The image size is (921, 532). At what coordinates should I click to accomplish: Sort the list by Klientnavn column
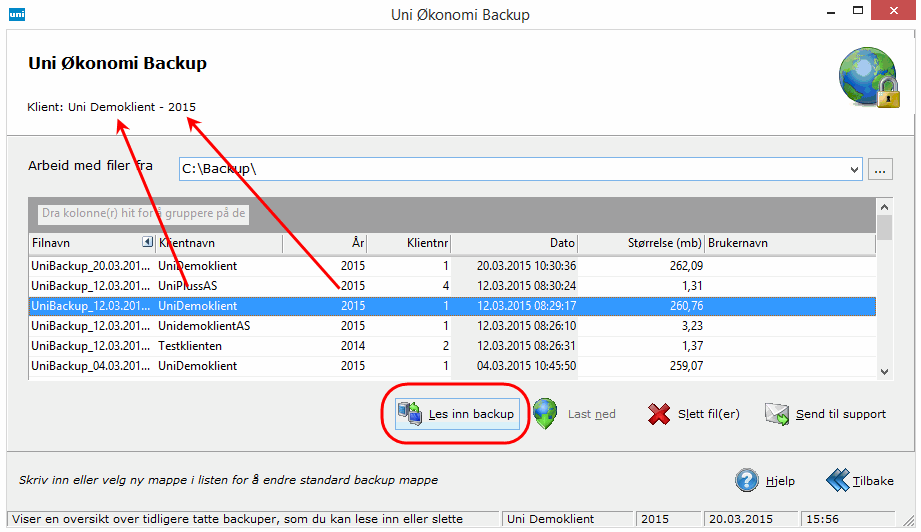(x=217, y=243)
